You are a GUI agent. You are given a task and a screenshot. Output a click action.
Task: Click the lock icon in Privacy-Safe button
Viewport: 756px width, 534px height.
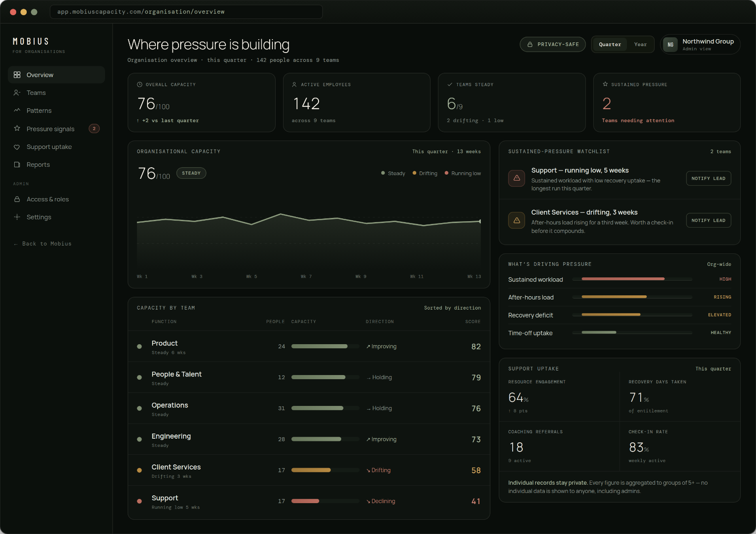tap(530, 45)
